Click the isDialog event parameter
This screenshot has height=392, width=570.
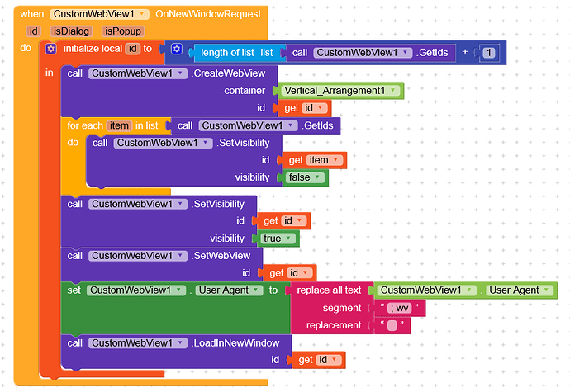tap(71, 31)
